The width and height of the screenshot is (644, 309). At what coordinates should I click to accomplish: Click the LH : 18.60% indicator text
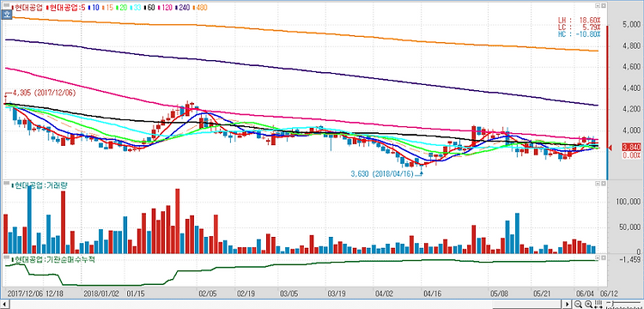coord(579,20)
